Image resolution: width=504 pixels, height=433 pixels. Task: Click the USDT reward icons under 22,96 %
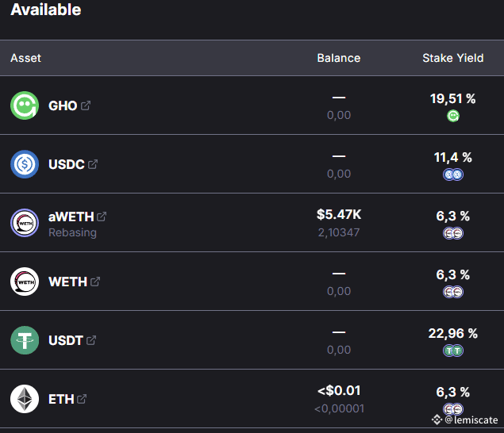[453, 351]
